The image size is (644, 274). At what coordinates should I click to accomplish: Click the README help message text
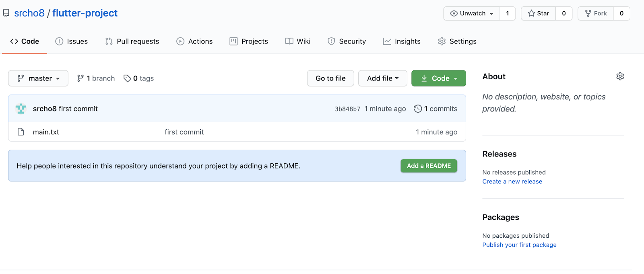click(x=159, y=166)
